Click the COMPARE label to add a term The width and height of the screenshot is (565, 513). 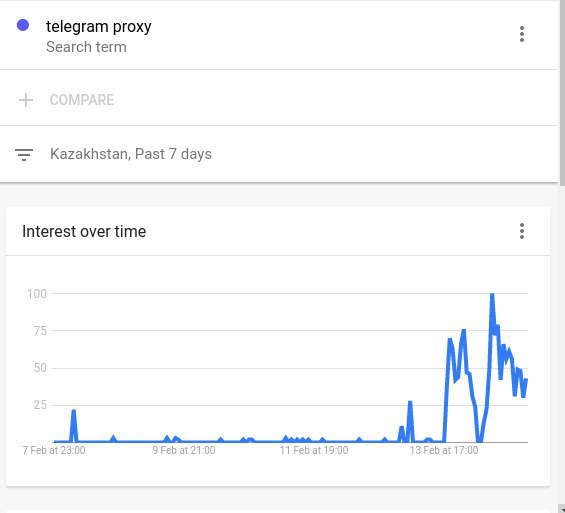tap(82, 100)
